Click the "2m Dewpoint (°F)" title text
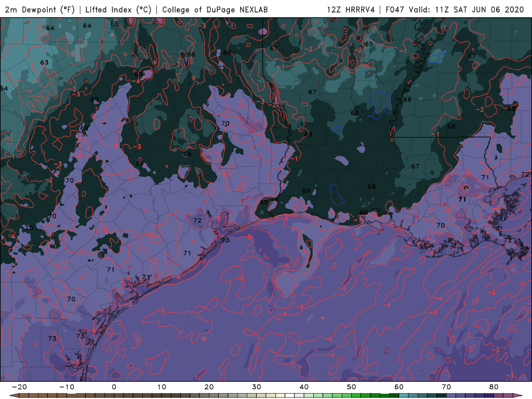Screen dimensions: 532x399 [40, 9]
